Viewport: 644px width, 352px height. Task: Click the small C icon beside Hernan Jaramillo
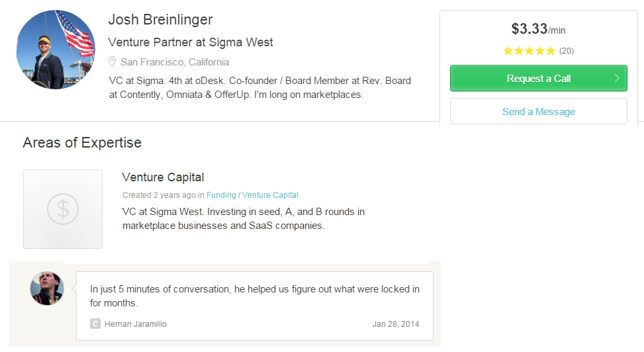pos(95,324)
